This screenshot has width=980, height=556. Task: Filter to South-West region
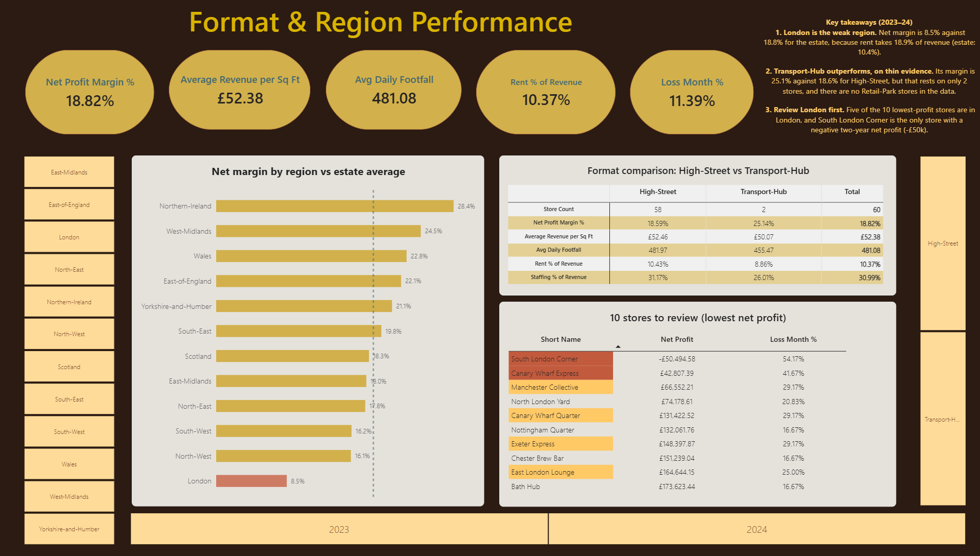click(69, 431)
